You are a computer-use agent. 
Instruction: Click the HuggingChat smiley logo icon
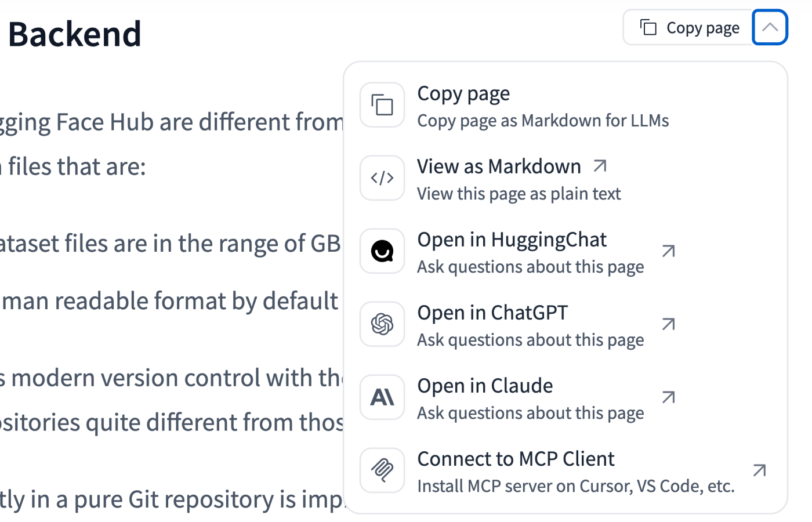(x=382, y=251)
